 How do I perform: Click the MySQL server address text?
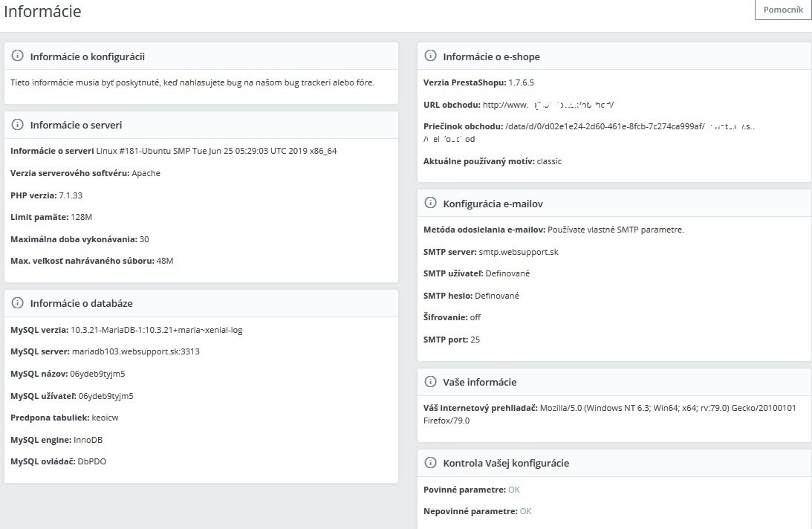pos(135,351)
